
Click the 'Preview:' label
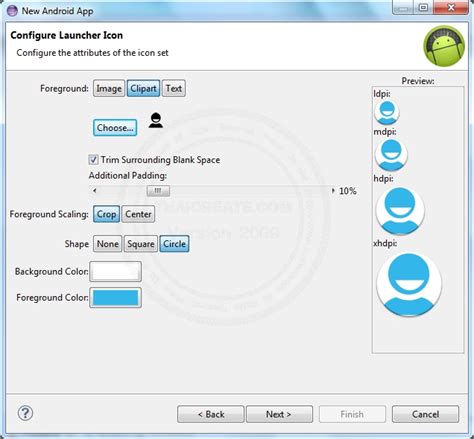pyautogui.click(x=418, y=81)
